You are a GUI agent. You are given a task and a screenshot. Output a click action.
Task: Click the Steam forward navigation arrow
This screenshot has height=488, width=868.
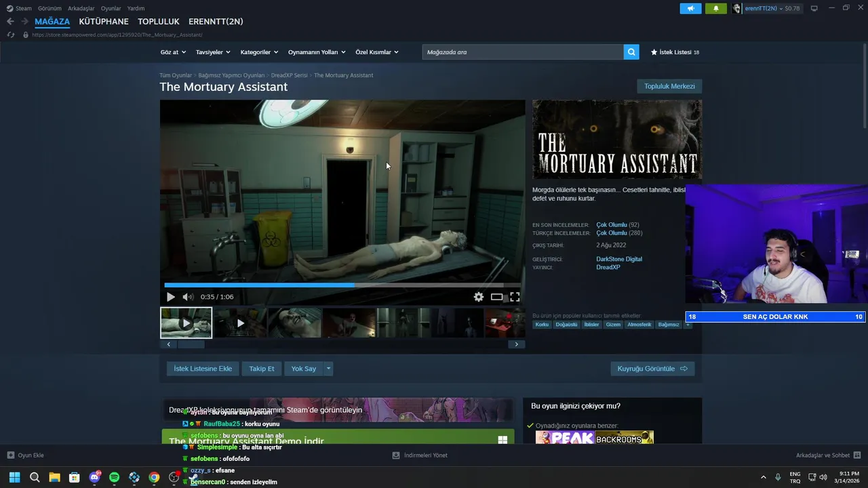(24, 22)
